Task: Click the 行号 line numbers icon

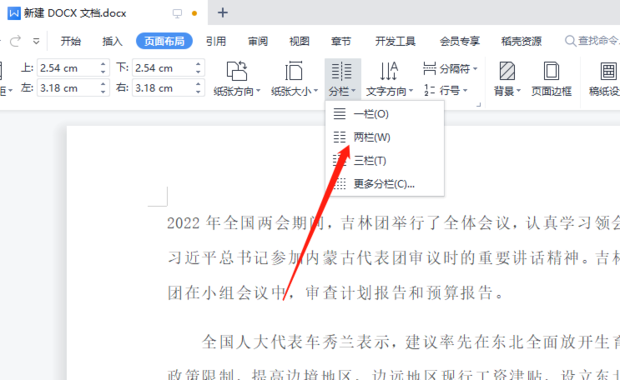Action: point(429,91)
